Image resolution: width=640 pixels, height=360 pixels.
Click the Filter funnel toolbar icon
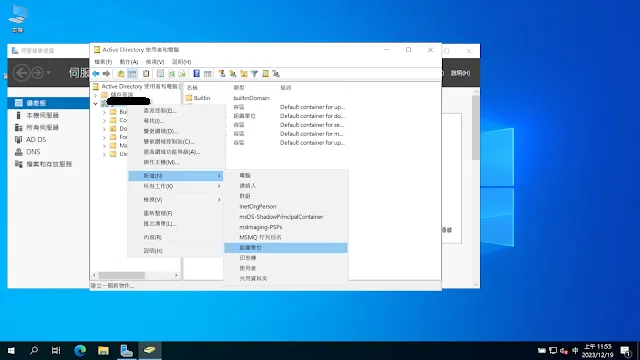click(254, 74)
